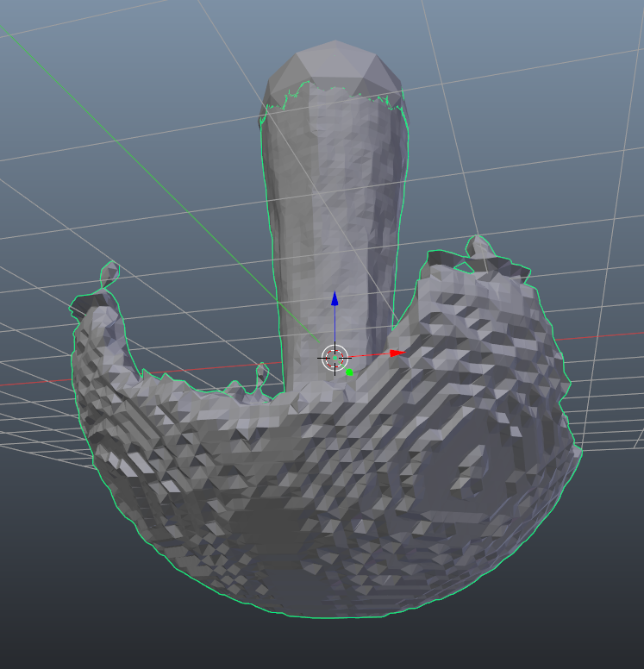The image size is (644, 669).
Task: Click the white circle at manipulator center
Action: coord(335,358)
